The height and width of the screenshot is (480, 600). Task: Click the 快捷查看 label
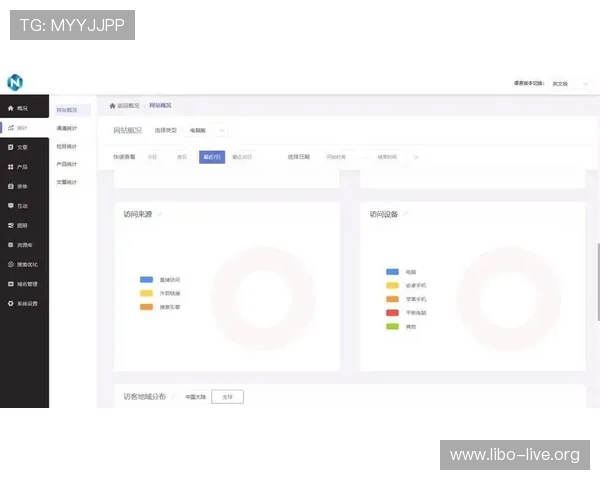tap(124, 157)
